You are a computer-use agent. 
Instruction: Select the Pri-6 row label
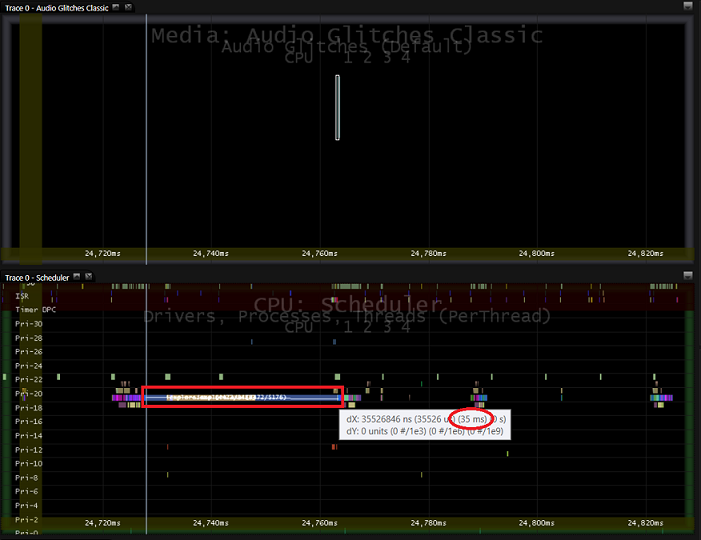[x=26, y=491]
